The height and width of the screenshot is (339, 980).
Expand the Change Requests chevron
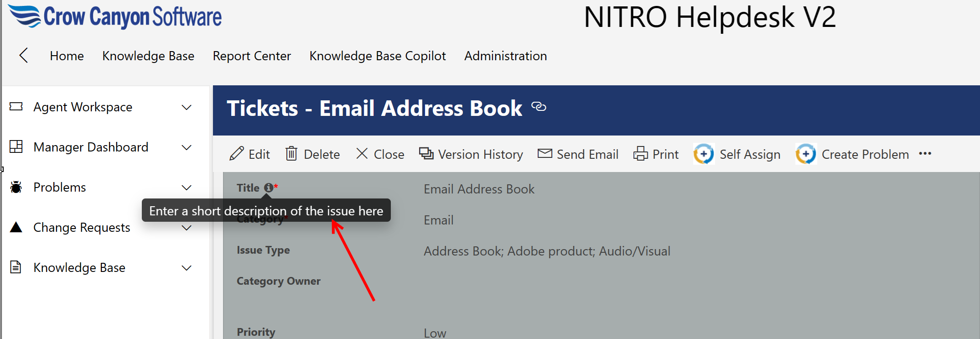point(187,228)
